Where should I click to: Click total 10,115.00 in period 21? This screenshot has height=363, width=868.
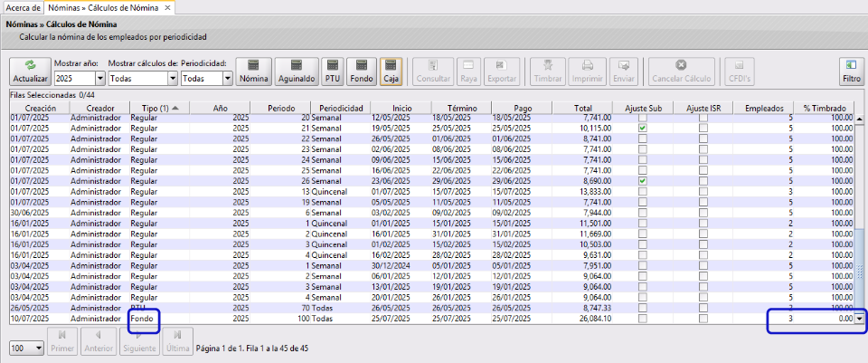pos(582,128)
